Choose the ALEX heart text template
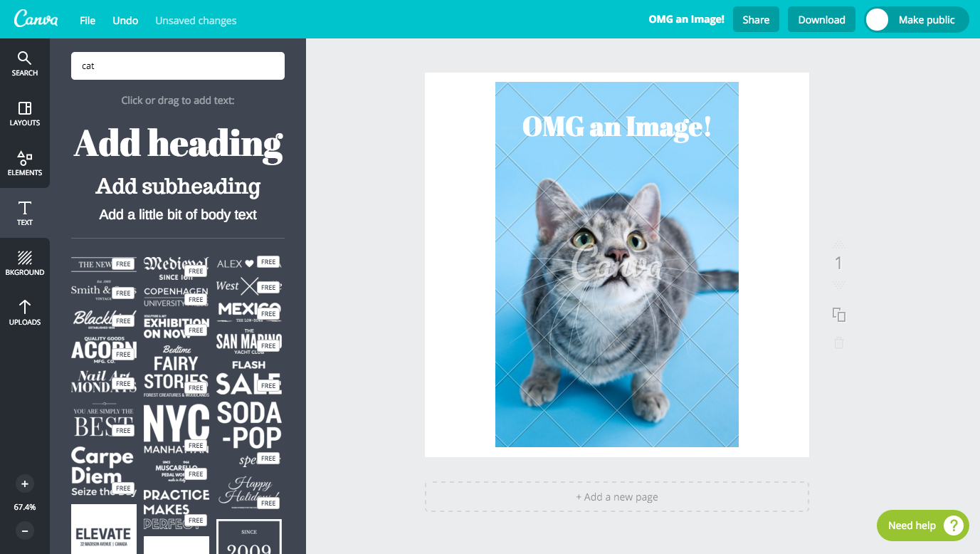Viewport: 980px width, 554px height. (248, 263)
